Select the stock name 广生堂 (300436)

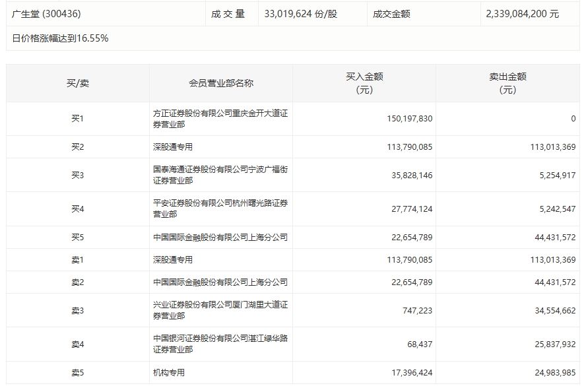[46, 15]
